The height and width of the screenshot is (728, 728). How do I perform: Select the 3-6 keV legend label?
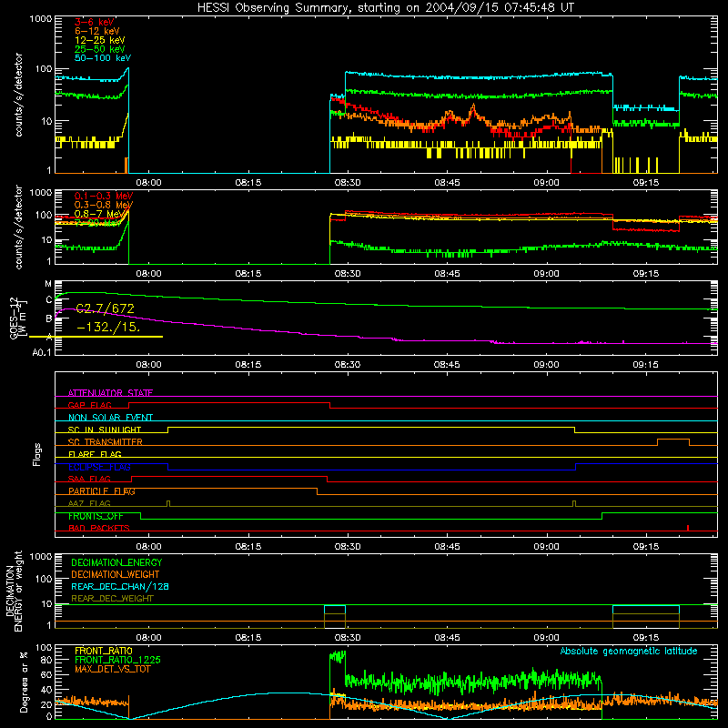pos(95,22)
